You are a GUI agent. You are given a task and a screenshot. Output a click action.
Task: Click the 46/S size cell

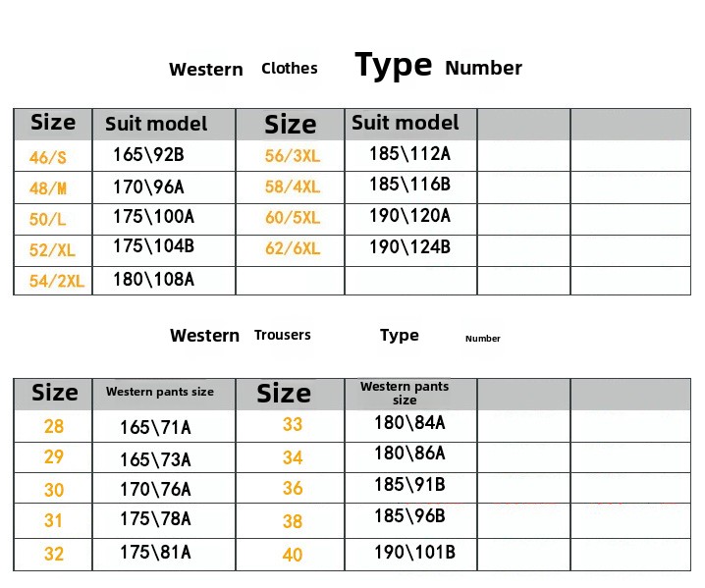(48, 157)
